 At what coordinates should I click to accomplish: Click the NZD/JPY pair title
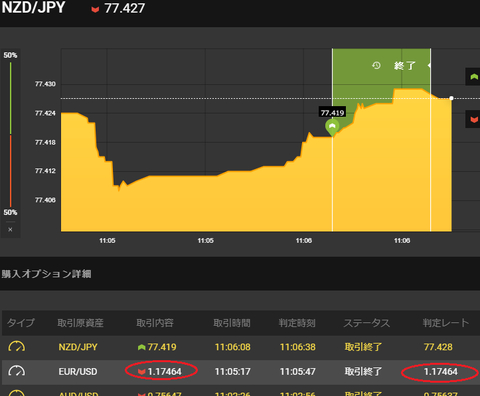[x=33, y=8]
